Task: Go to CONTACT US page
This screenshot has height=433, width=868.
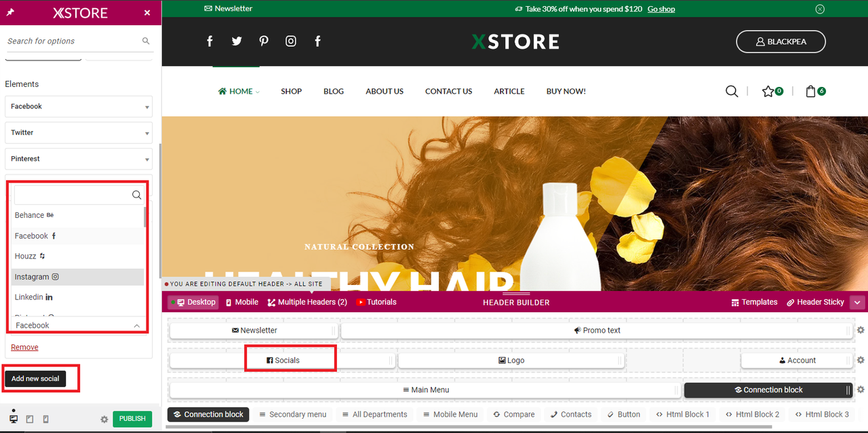Action: (449, 91)
